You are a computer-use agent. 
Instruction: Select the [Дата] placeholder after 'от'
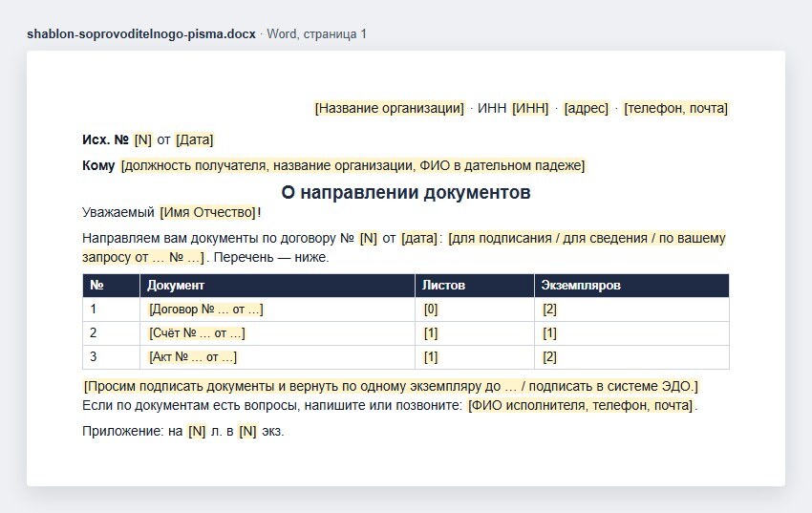click(194, 139)
